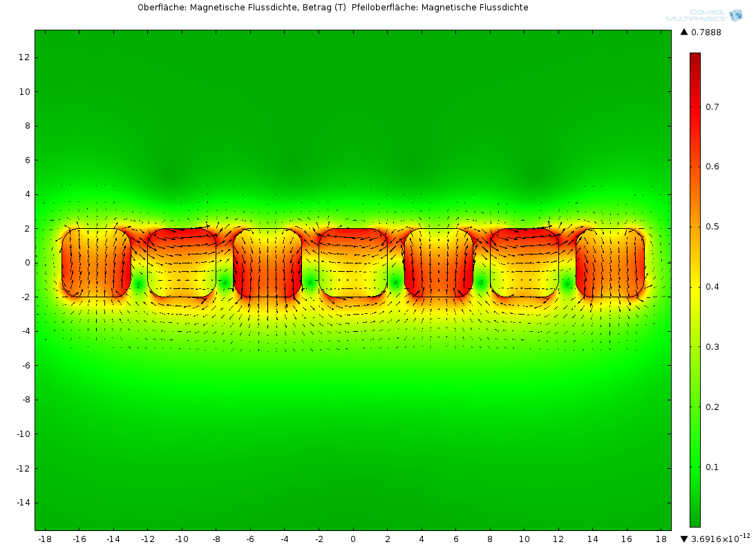The image size is (756, 549).
Task: Pick the magnet centered at x = 5
Action: pyautogui.click(x=439, y=263)
